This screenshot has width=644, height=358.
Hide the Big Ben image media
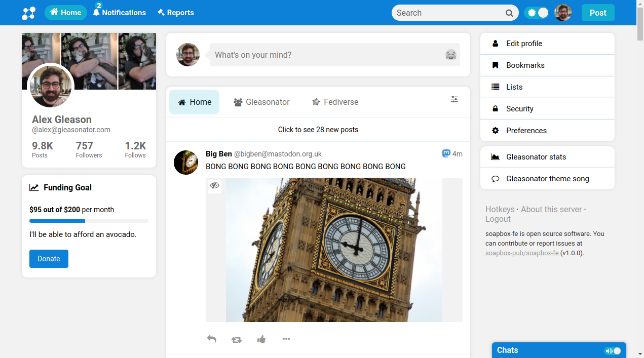pyautogui.click(x=215, y=186)
